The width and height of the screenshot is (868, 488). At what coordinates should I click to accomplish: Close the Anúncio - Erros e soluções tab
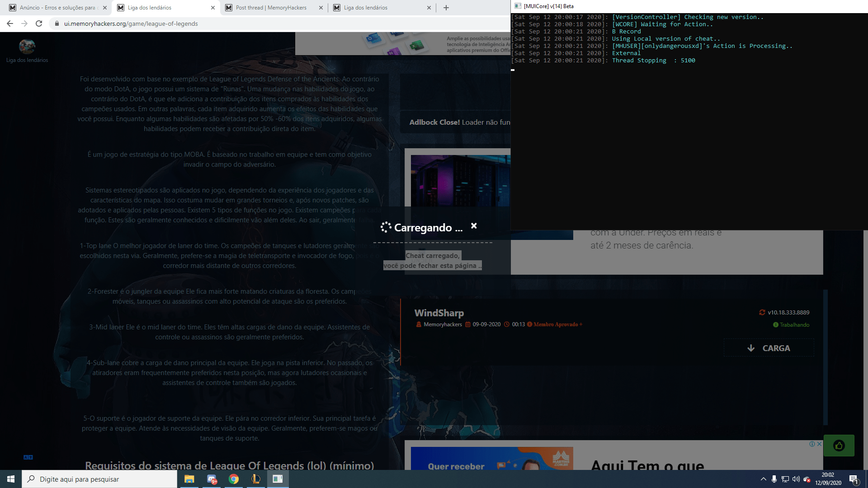[x=105, y=8]
